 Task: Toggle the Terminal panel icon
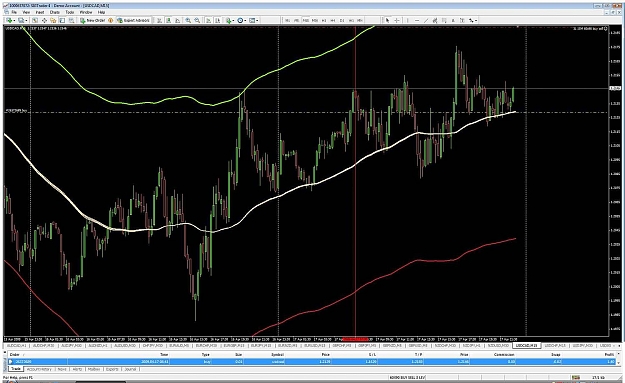point(63,20)
